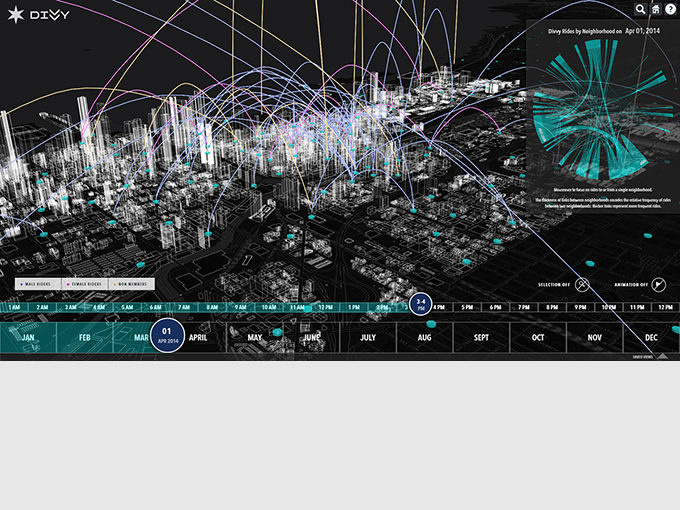This screenshot has width=680, height=510.
Task: Jump to SEPT on month timeline
Action: [481, 337]
